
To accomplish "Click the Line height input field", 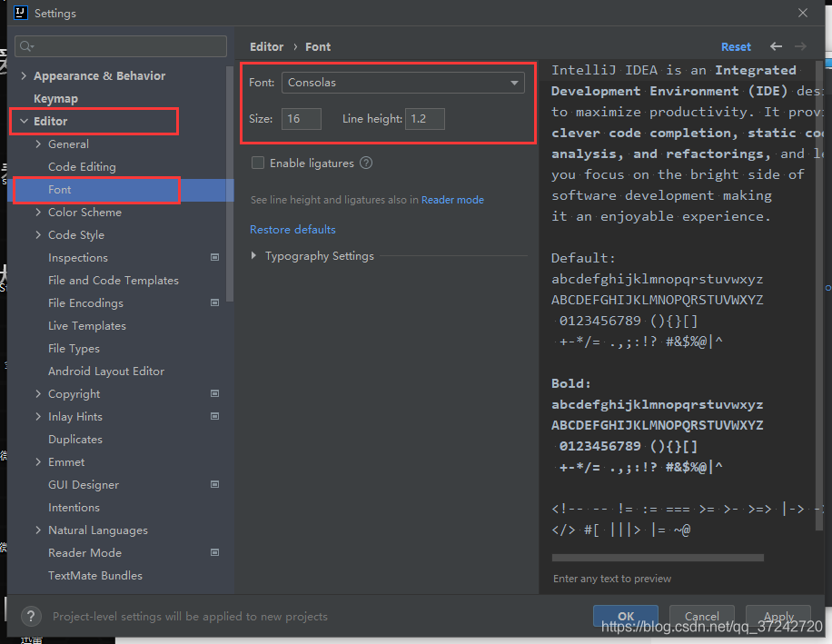I will click(424, 119).
